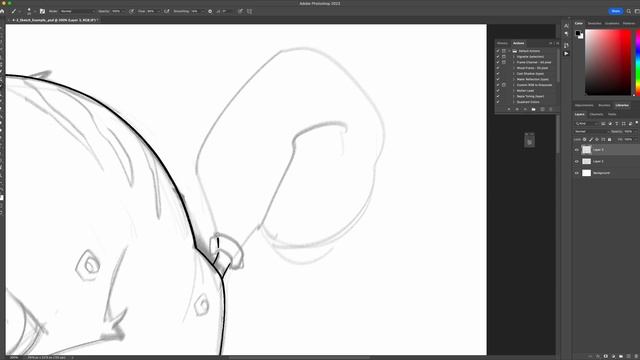640x360 pixels.
Task: Toggle the Default Actions set checkmark
Action: tap(498, 51)
